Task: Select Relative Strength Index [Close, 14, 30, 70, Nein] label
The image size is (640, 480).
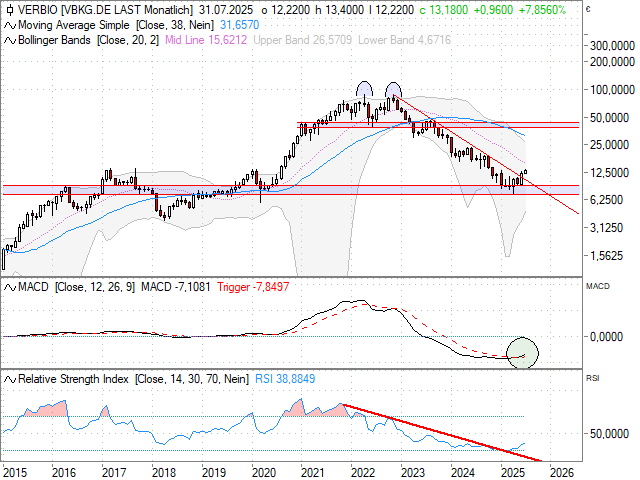Action: [x=133, y=379]
